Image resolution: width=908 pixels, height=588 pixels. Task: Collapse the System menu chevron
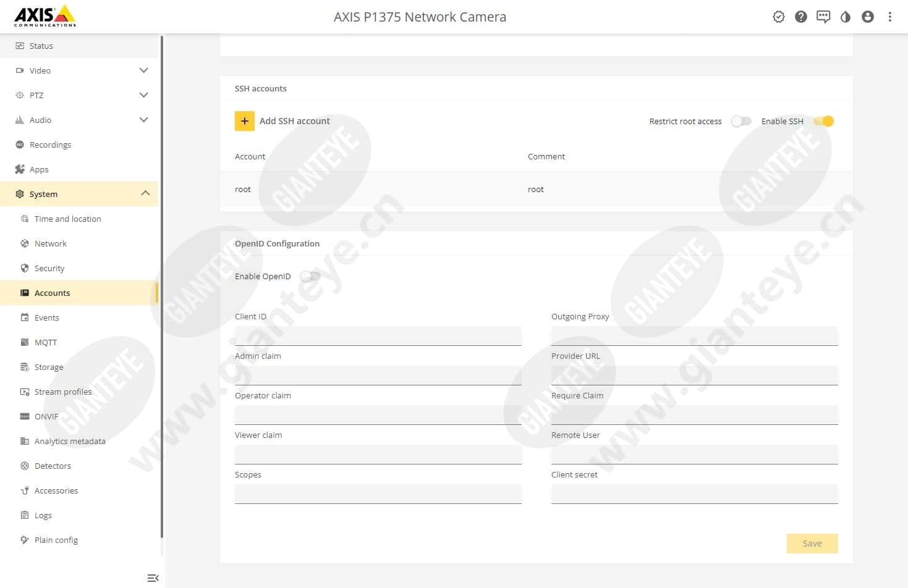[x=145, y=193]
